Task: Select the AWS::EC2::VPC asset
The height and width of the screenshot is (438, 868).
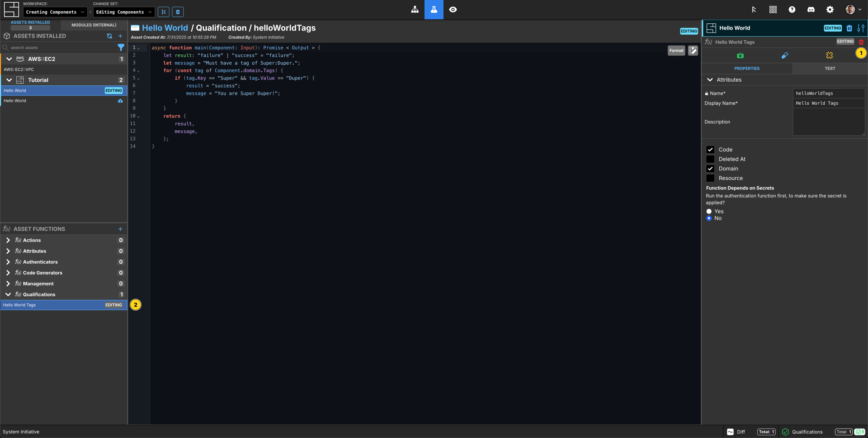Action: coord(64,69)
